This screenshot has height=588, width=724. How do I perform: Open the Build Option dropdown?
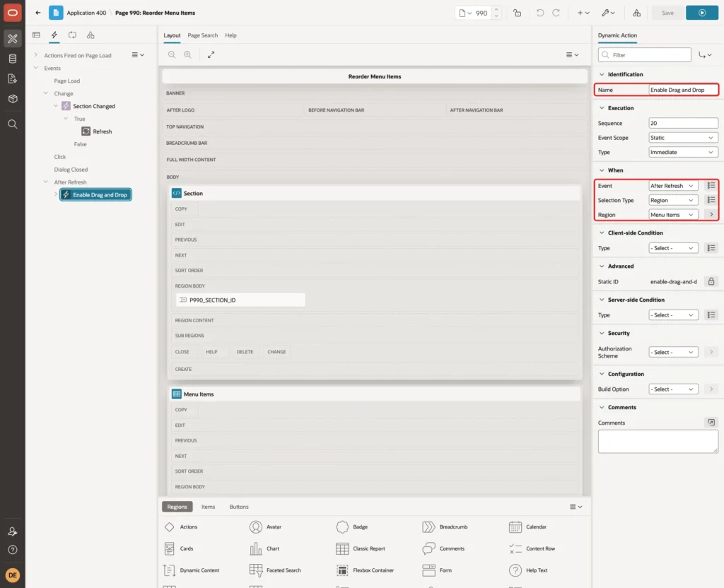coord(673,389)
